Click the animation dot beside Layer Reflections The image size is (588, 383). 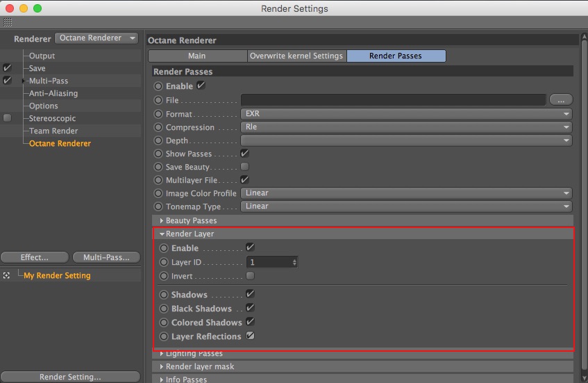[x=164, y=336]
